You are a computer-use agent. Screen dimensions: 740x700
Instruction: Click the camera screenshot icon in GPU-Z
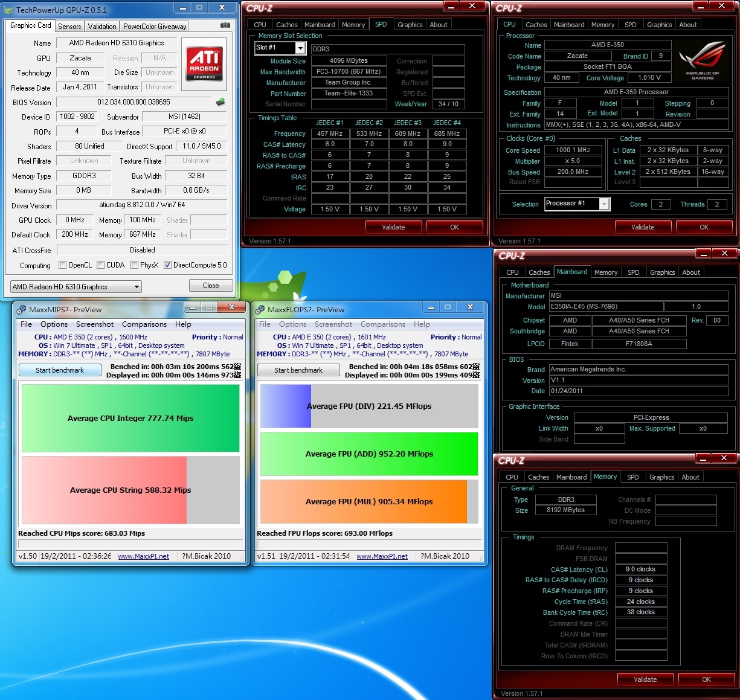[225, 25]
